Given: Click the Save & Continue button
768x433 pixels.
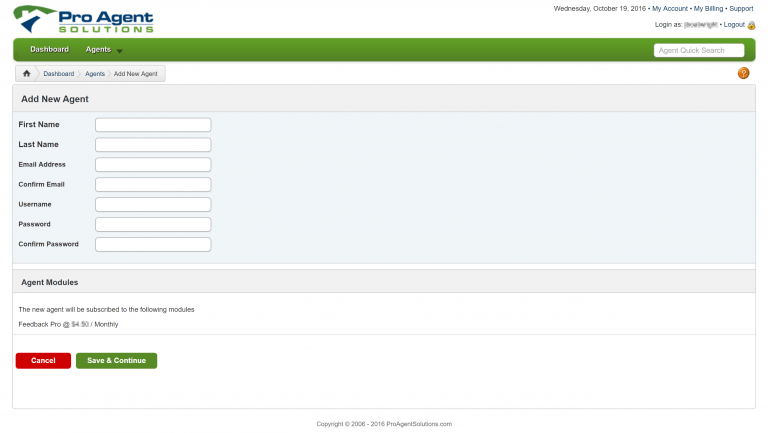Looking at the screenshot, I should coord(116,360).
